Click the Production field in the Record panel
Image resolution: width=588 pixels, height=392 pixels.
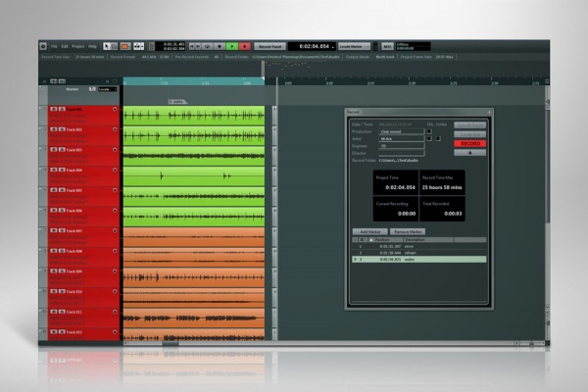(x=401, y=131)
